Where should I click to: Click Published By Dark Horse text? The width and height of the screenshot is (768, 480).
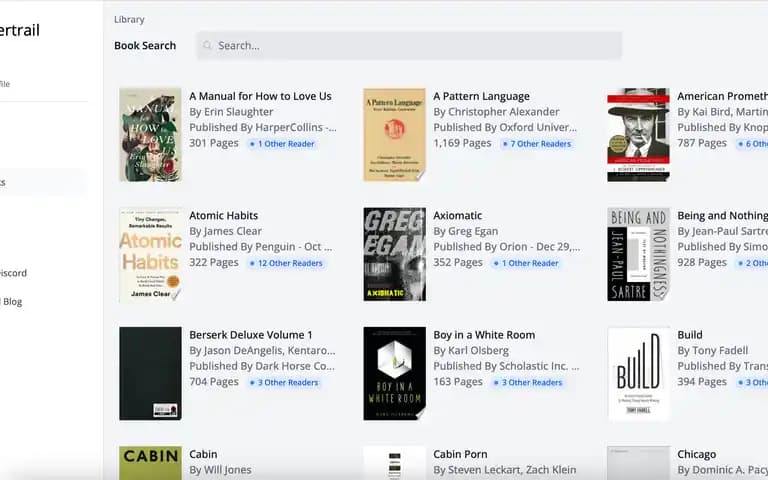pyautogui.click(x=262, y=366)
